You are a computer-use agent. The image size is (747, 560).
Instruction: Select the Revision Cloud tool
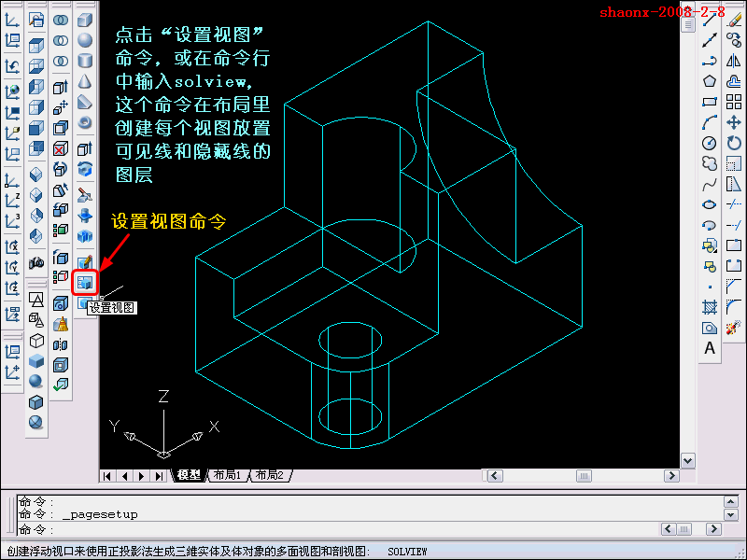coord(710,163)
